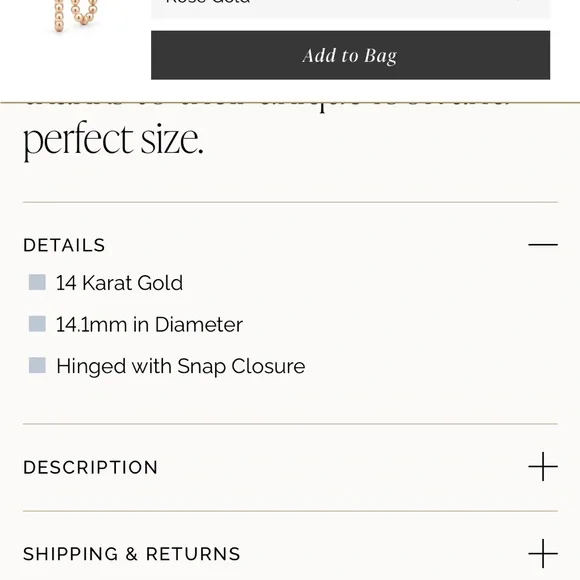Click the bullet square beside 14 Karat Gold

(37, 282)
